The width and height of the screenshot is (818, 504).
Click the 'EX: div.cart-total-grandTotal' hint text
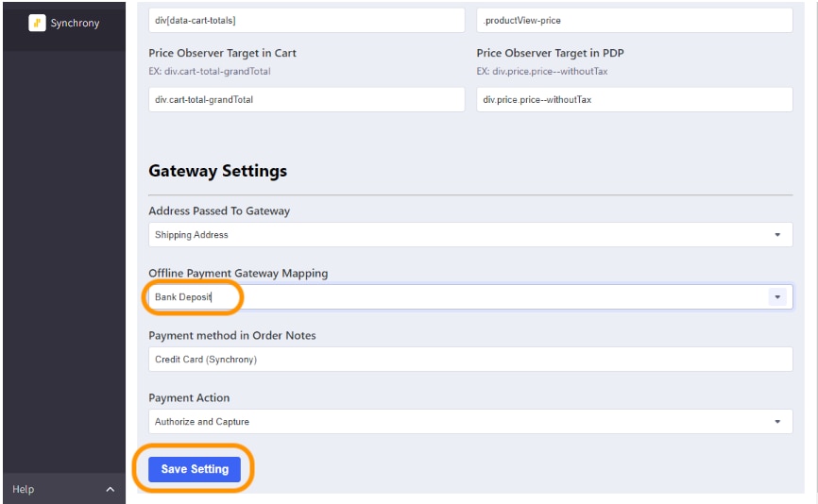pyautogui.click(x=209, y=72)
